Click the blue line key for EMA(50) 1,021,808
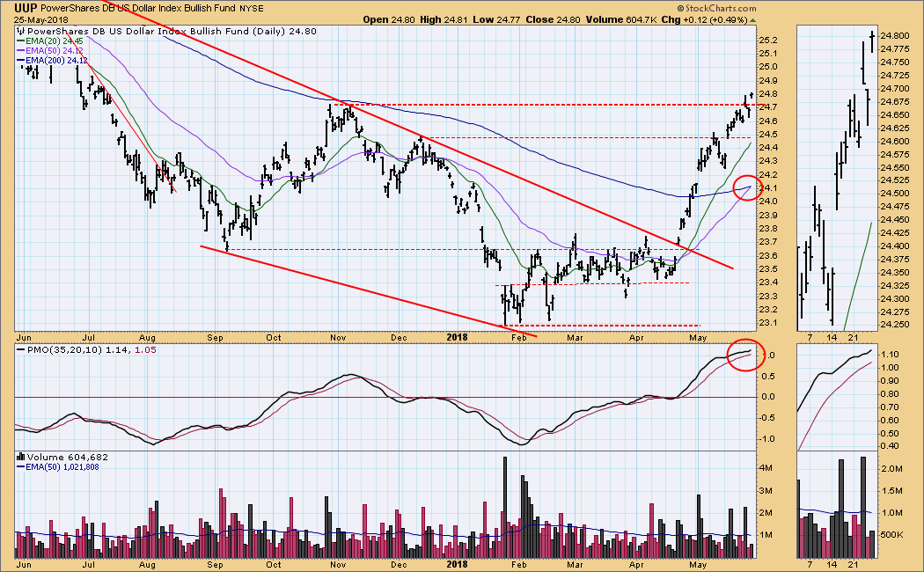Viewport: 924px width, 572px height. (x=20, y=467)
